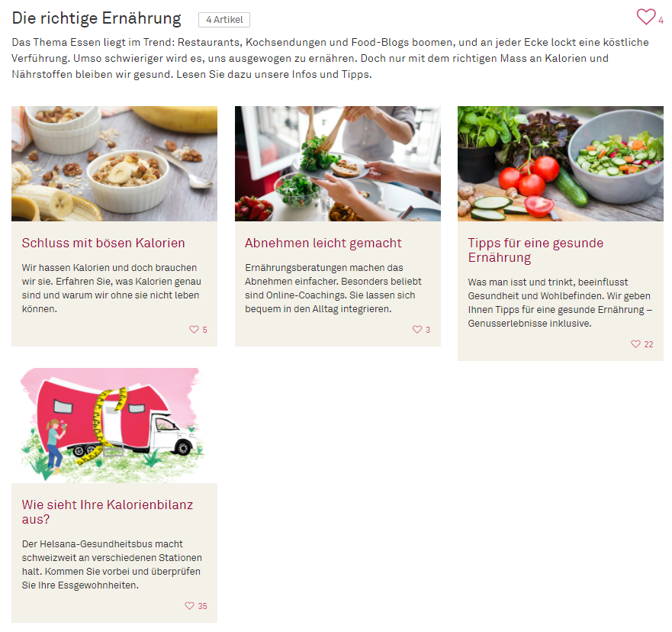Click the salad serving hands photo
The height and width of the screenshot is (632, 672).
(x=338, y=164)
